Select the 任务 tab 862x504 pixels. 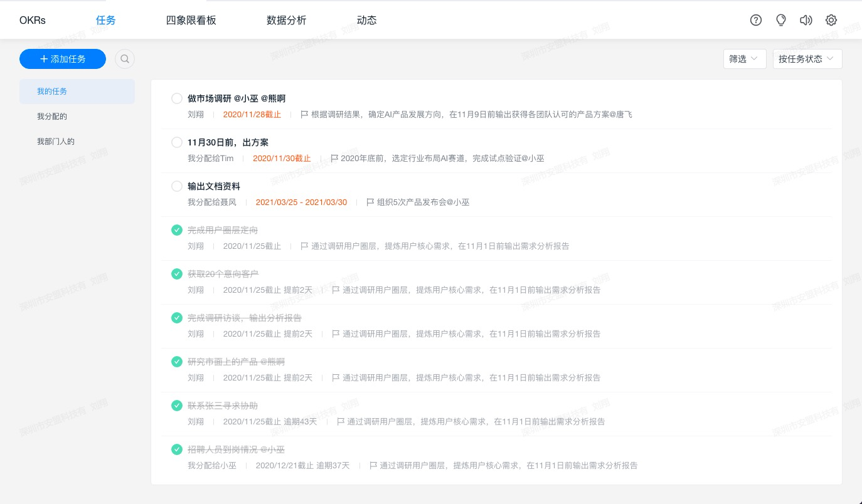pos(106,20)
